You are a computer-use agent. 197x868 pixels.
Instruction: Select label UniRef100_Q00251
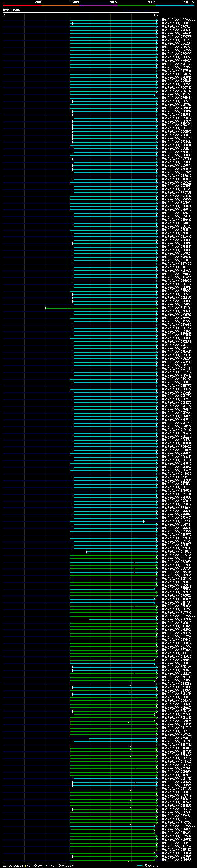coord(176,609)
